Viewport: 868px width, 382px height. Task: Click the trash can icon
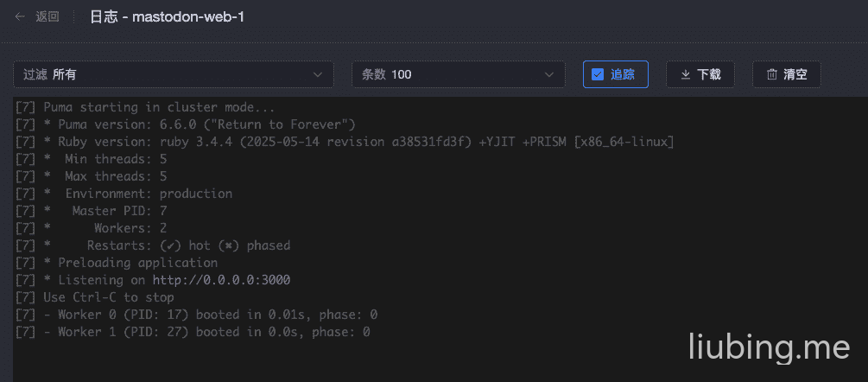click(772, 74)
